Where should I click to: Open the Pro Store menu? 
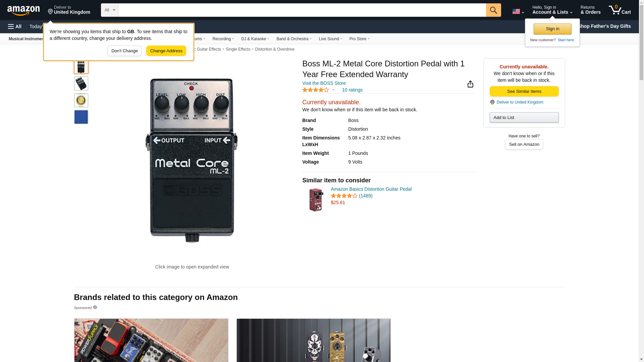[359, 39]
